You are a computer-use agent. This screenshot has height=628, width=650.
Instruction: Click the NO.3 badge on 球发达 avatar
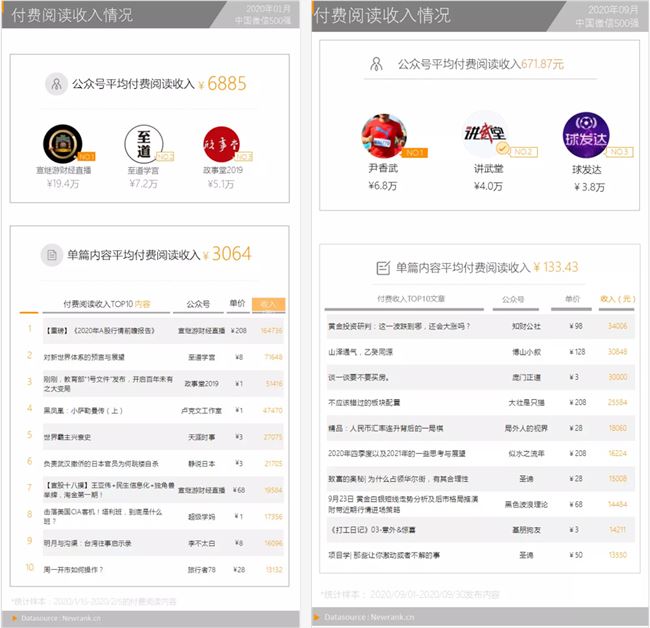620,152
